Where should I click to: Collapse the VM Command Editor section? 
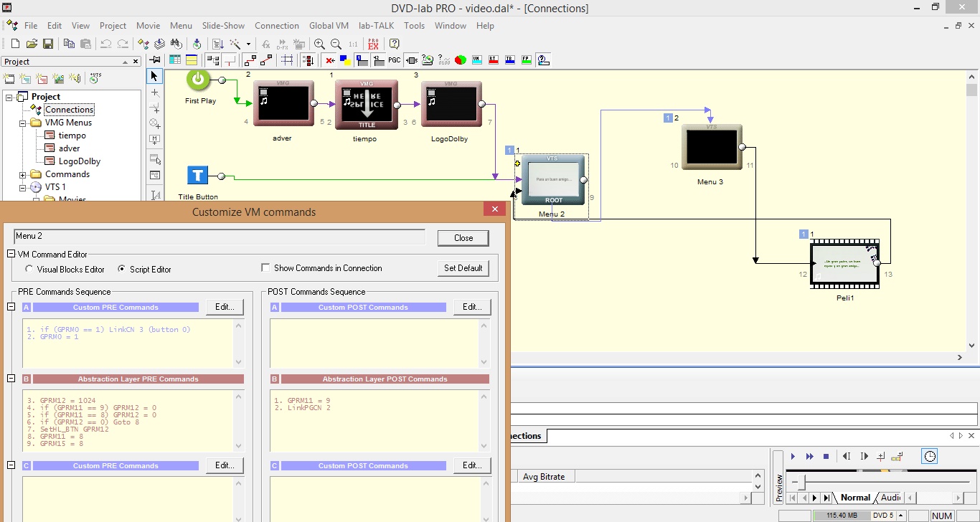pyautogui.click(x=11, y=254)
